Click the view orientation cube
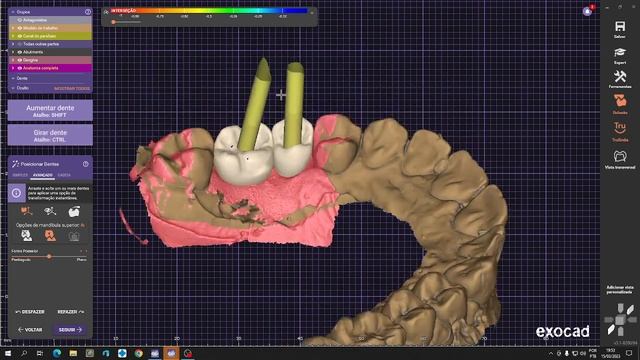The width and height of the screenshot is (640, 360). click(620, 320)
